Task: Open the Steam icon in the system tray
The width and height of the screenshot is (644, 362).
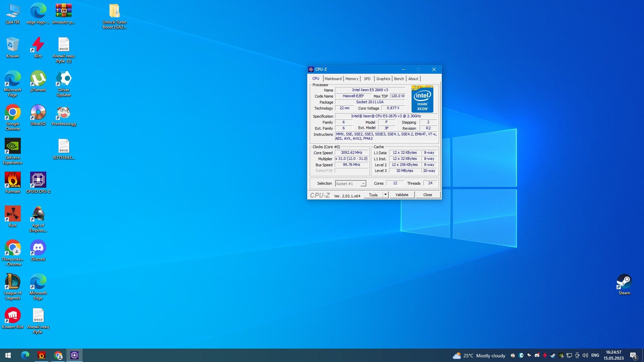Action: pos(553,355)
